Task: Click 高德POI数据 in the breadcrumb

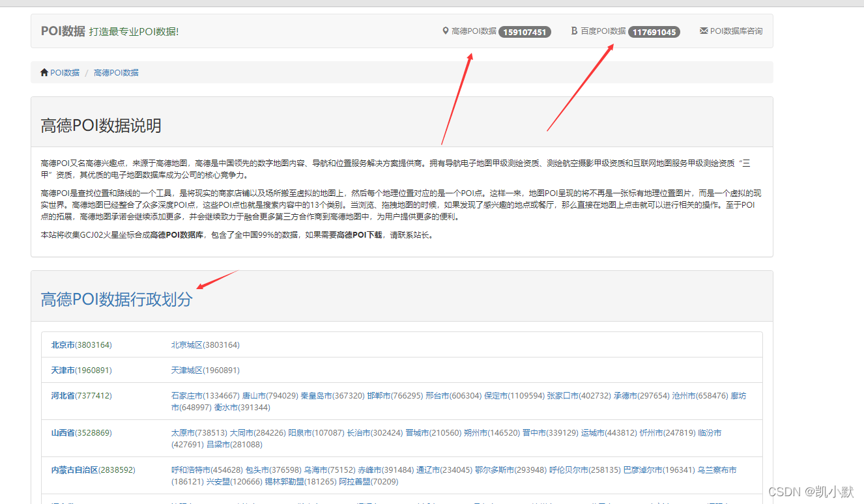Action: point(116,72)
